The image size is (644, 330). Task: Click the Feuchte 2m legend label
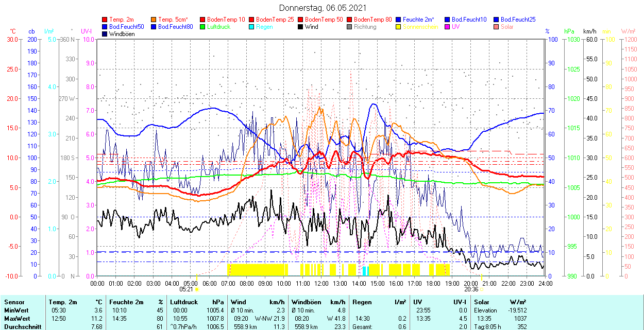coord(418,20)
